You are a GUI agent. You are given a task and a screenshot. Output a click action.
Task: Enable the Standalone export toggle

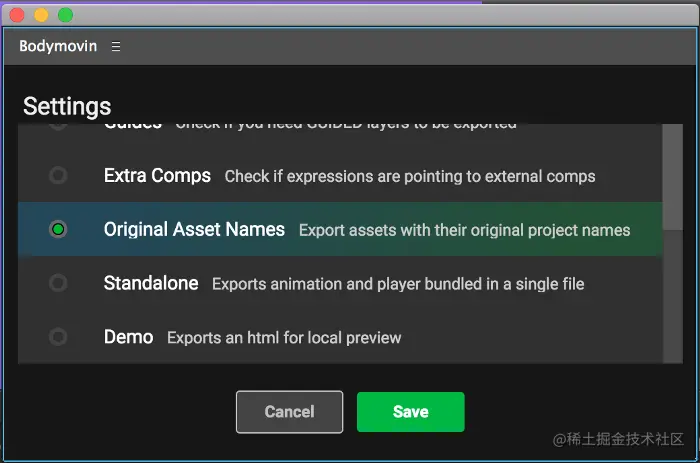tap(58, 283)
